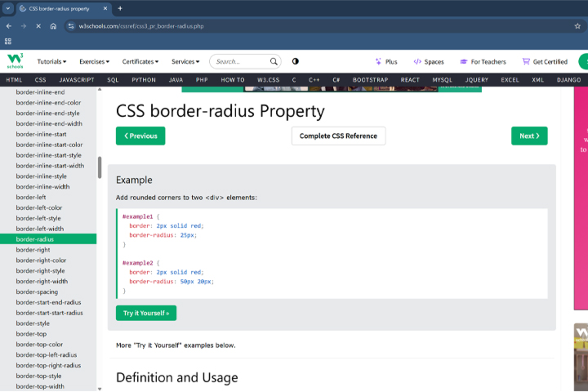Viewport: 588px width, 392px height.
Task: Bookmark this page with star icon
Action: tap(577, 26)
